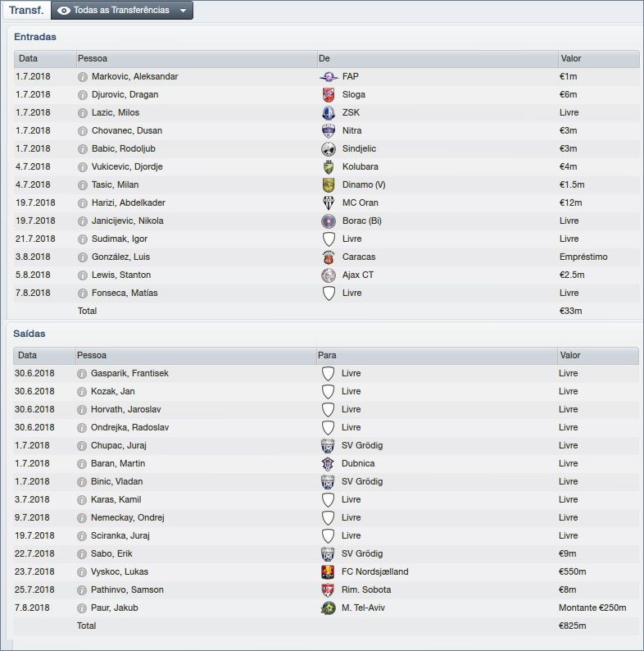Open SV Grödig club for Sabo, Erik
Screen dimensions: 644x651
(362, 554)
